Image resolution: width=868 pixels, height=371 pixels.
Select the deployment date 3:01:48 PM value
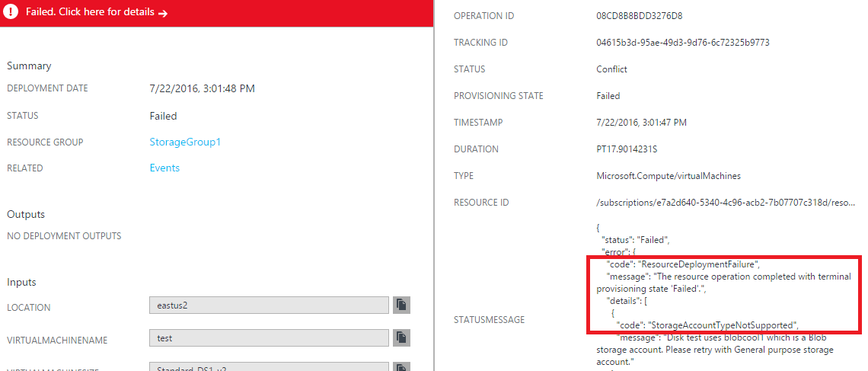click(x=202, y=88)
